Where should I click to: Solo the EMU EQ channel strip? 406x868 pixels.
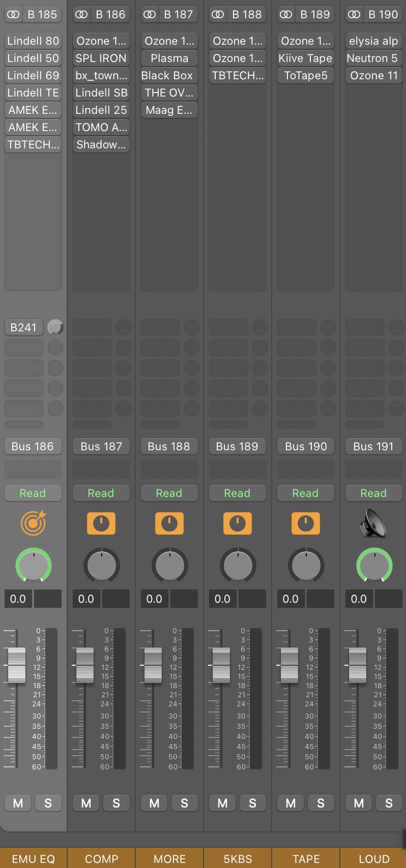(48, 803)
